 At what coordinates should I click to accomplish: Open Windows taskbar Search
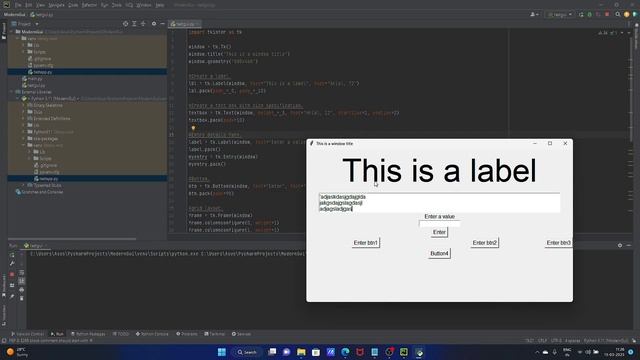click(247, 352)
